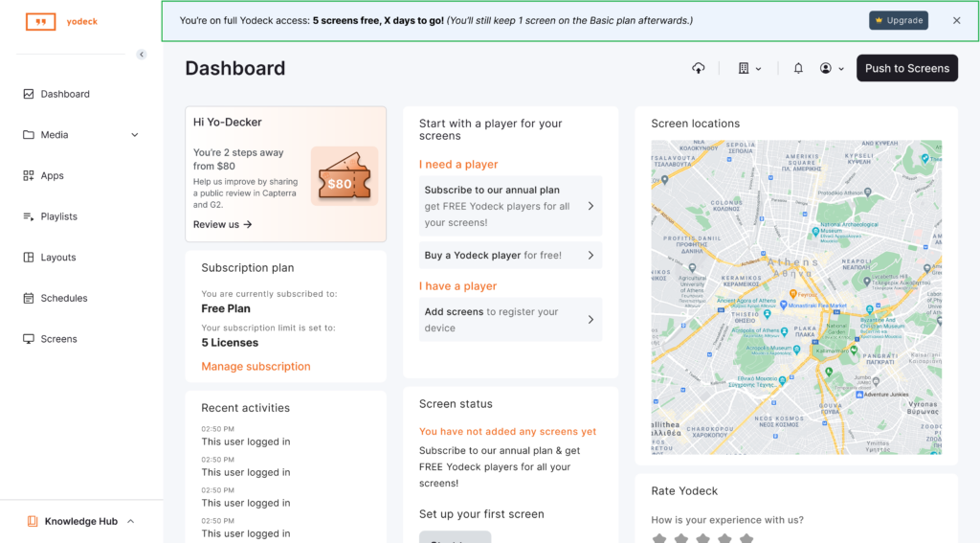The height and width of the screenshot is (543, 980).
Task: Open the notifications bell
Action: pos(798,68)
